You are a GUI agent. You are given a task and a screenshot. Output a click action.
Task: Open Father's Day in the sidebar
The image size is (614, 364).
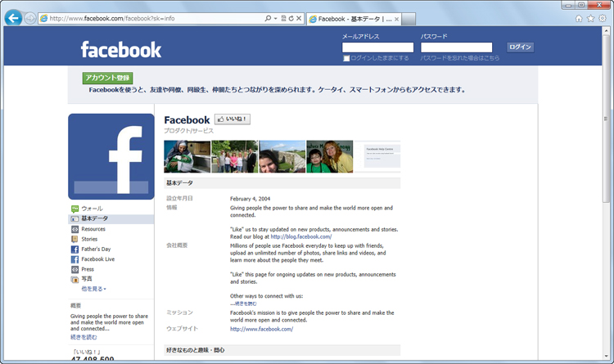[x=96, y=249]
